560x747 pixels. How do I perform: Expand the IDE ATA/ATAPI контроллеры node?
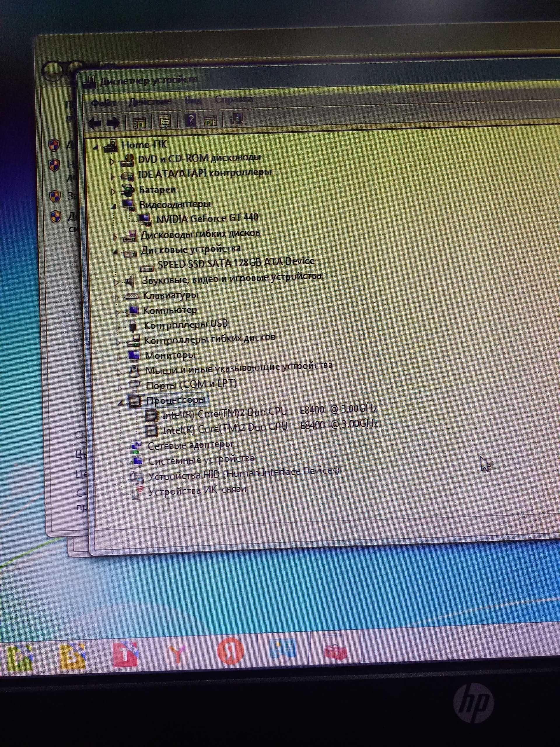click(113, 177)
